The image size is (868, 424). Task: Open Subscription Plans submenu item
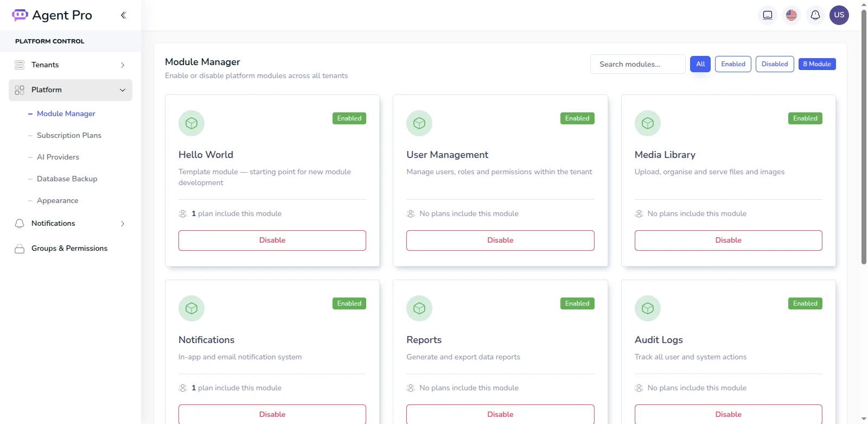click(69, 135)
